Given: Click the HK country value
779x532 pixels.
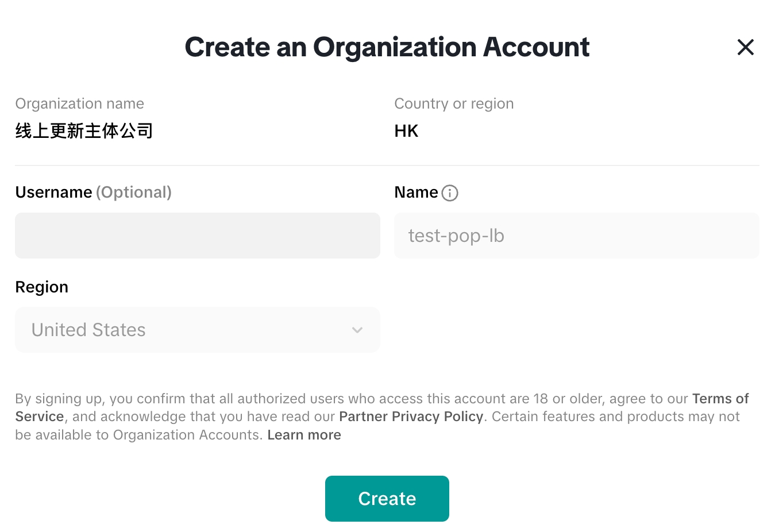Looking at the screenshot, I should (x=406, y=131).
